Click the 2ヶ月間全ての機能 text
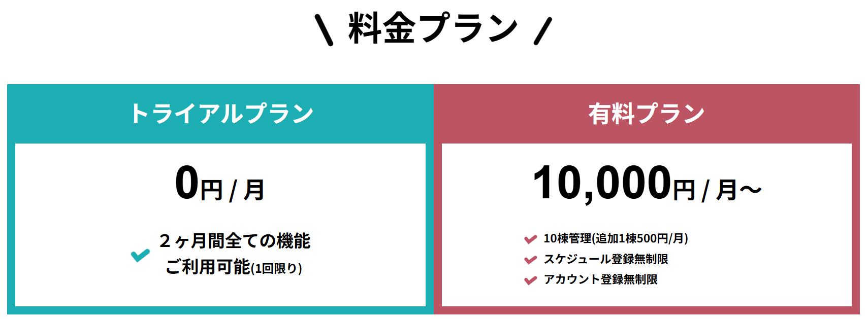The image size is (868, 319). pos(235,241)
